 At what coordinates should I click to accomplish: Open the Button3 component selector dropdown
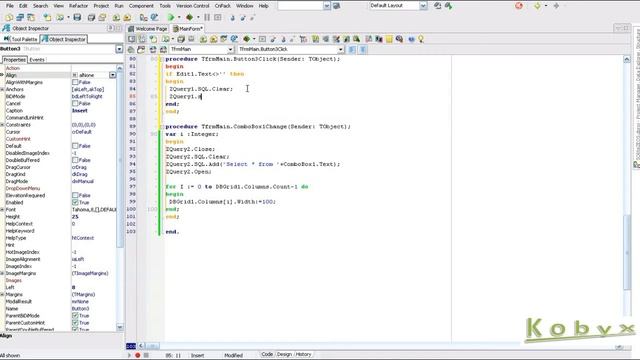119,49
